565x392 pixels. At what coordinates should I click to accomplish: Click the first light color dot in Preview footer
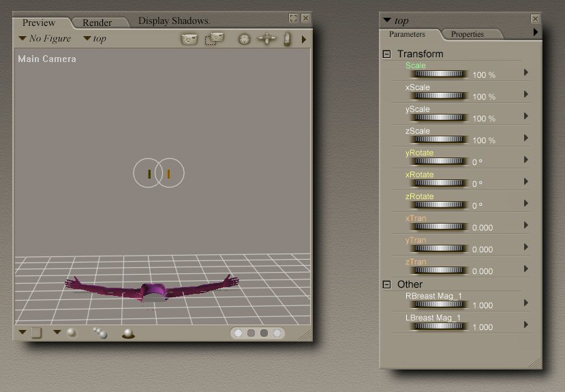click(x=239, y=333)
